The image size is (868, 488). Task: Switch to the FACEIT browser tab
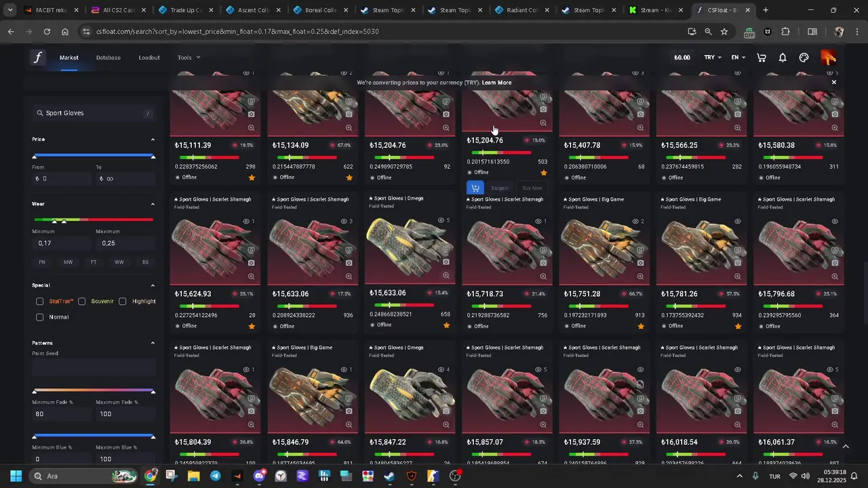coord(51,10)
